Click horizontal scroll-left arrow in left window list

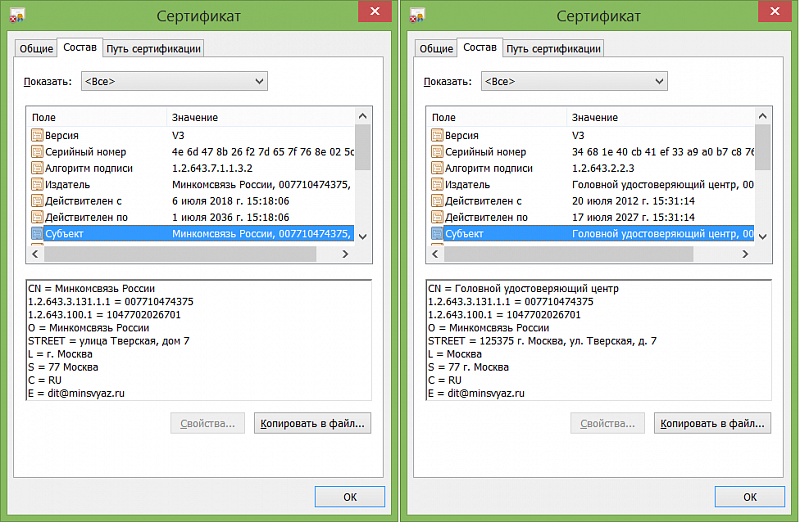click(35, 254)
